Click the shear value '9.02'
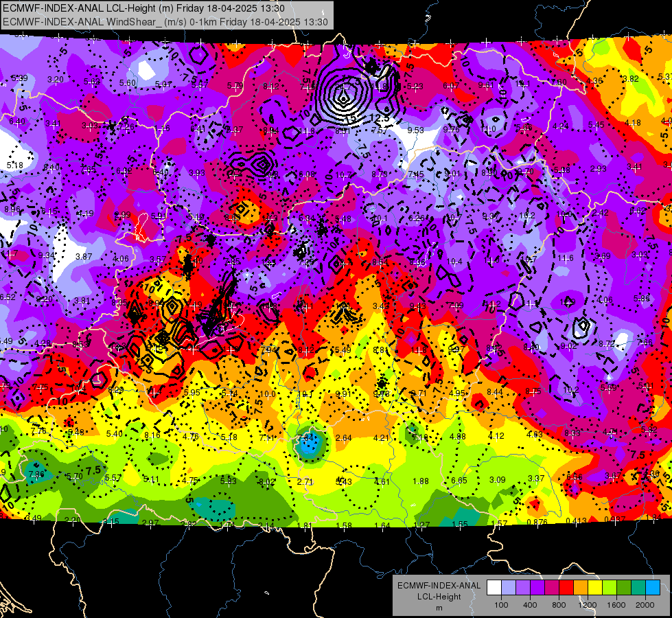672x618 pixels. click(569, 346)
